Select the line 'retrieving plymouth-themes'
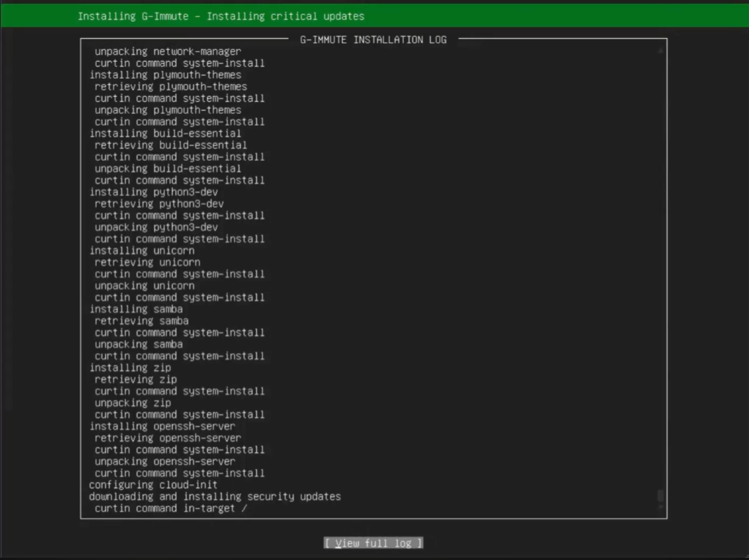Image resolution: width=749 pixels, height=560 pixels. pyautogui.click(x=171, y=86)
